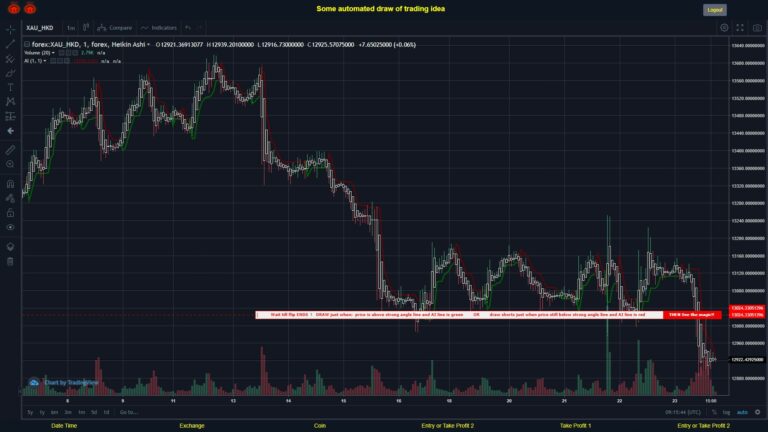Screen dimensions: 768x432
Task: Click the Coin column header
Action: tap(319, 426)
